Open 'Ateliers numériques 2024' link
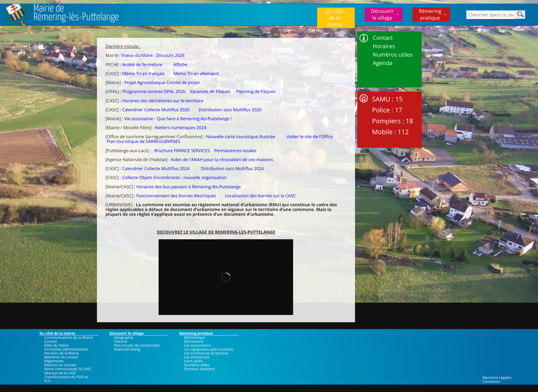 [180, 128]
